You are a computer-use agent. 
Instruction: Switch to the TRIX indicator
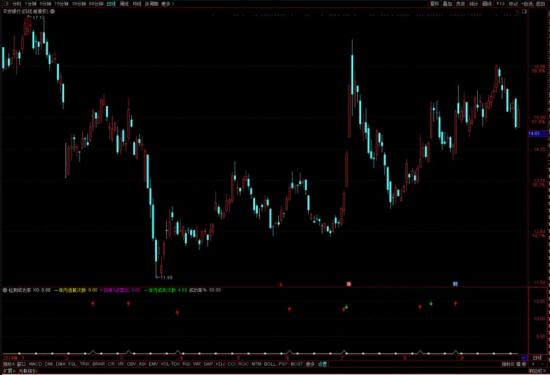[x=85, y=364]
